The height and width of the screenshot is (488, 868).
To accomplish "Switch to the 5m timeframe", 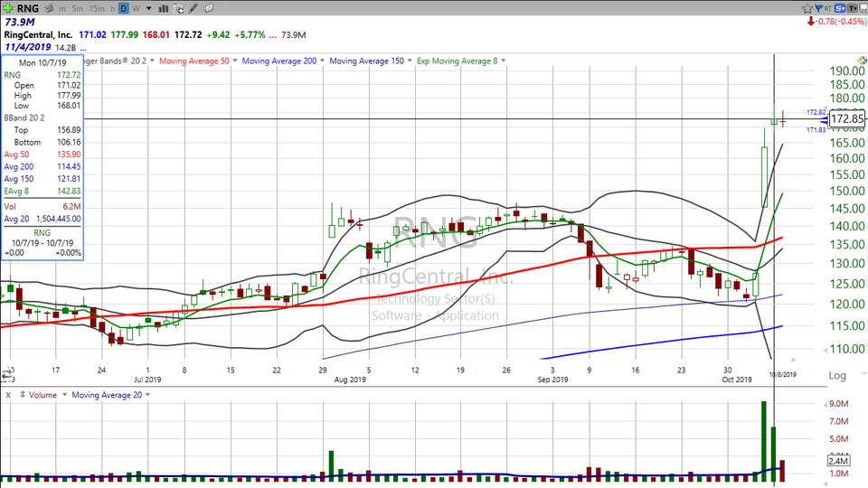I will [x=79, y=8].
